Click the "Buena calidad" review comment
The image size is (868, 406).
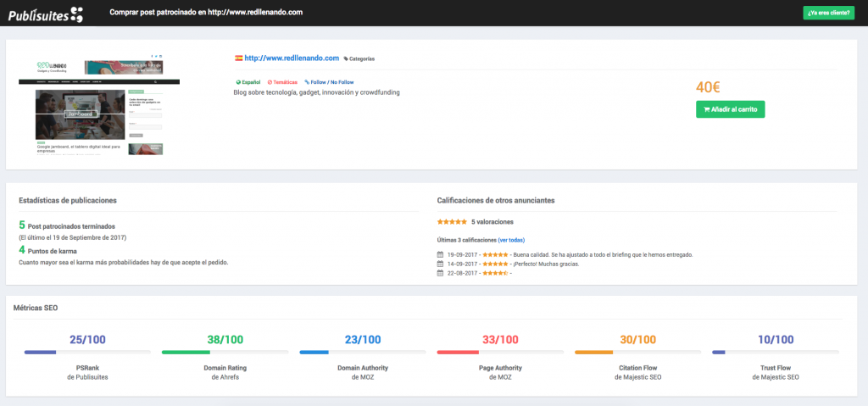point(604,255)
